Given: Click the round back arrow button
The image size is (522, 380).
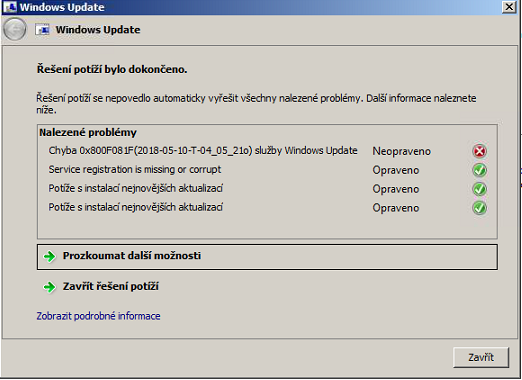Looking at the screenshot, I should coord(15,29).
